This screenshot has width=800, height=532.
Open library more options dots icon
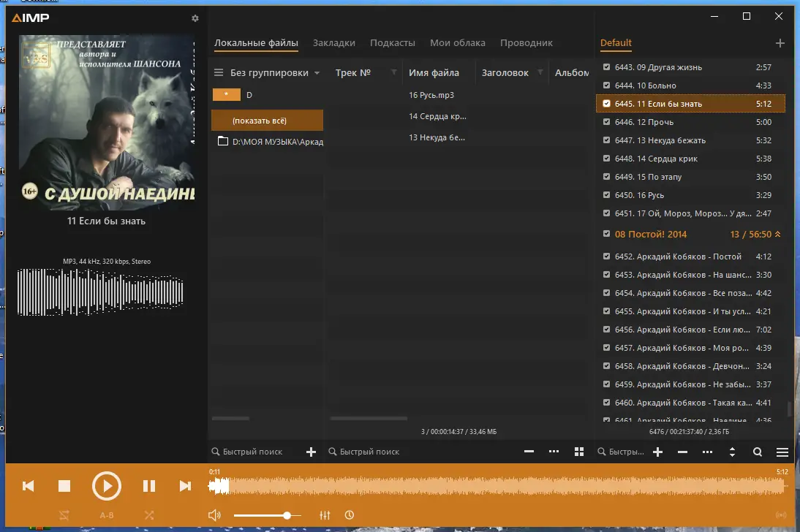coord(554,452)
